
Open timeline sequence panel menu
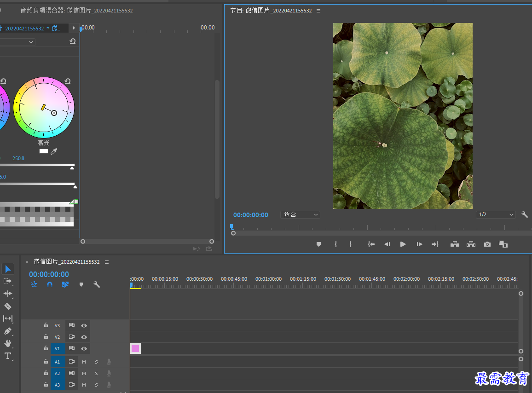[x=106, y=262]
